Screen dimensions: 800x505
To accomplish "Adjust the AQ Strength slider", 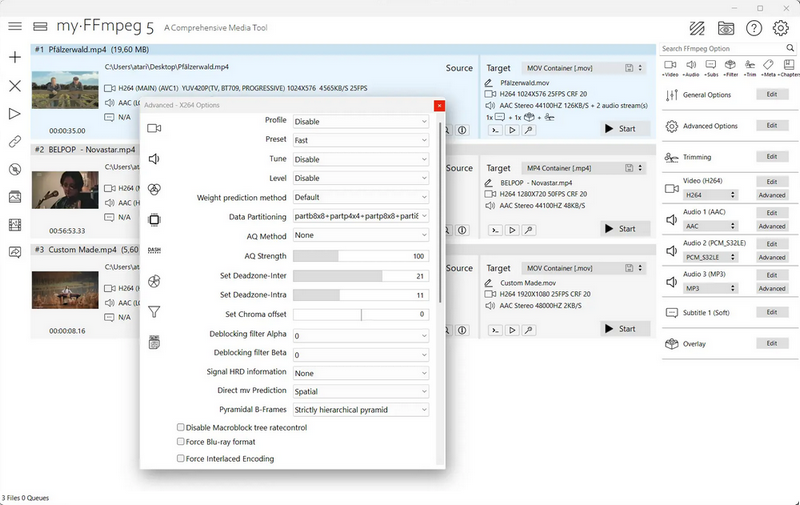I will click(x=361, y=256).
